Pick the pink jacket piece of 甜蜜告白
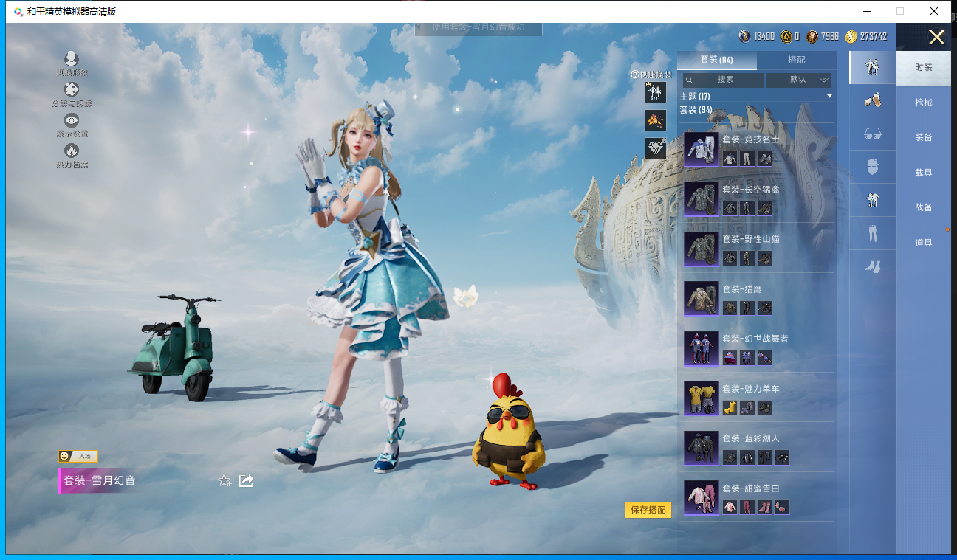This screenshot has width=957, height=560. pyautogui.click(x=730, y=507)
